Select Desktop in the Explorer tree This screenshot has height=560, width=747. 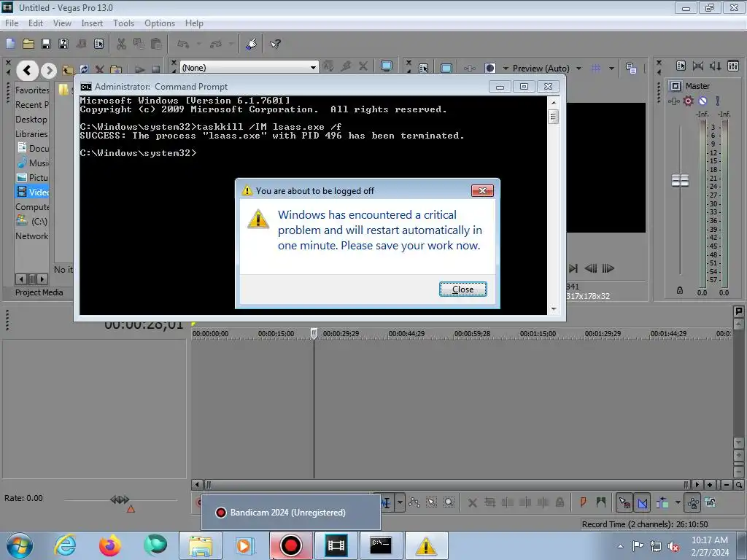click(31, 119)
